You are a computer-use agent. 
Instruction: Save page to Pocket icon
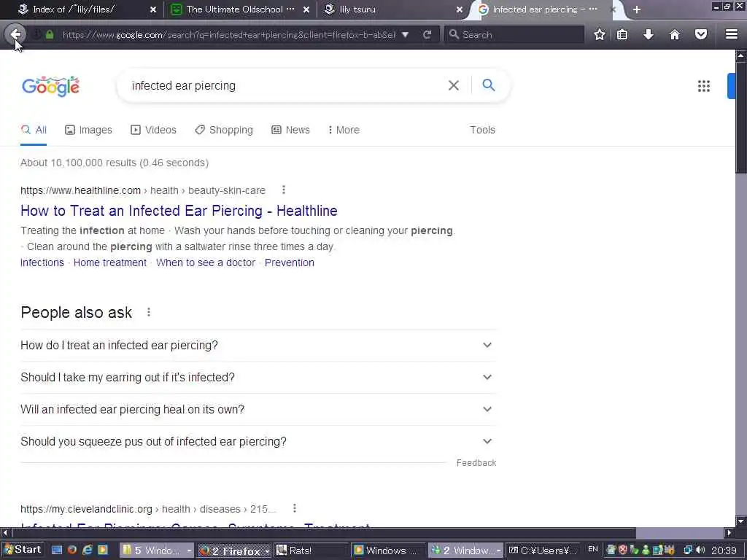(701, 34)
